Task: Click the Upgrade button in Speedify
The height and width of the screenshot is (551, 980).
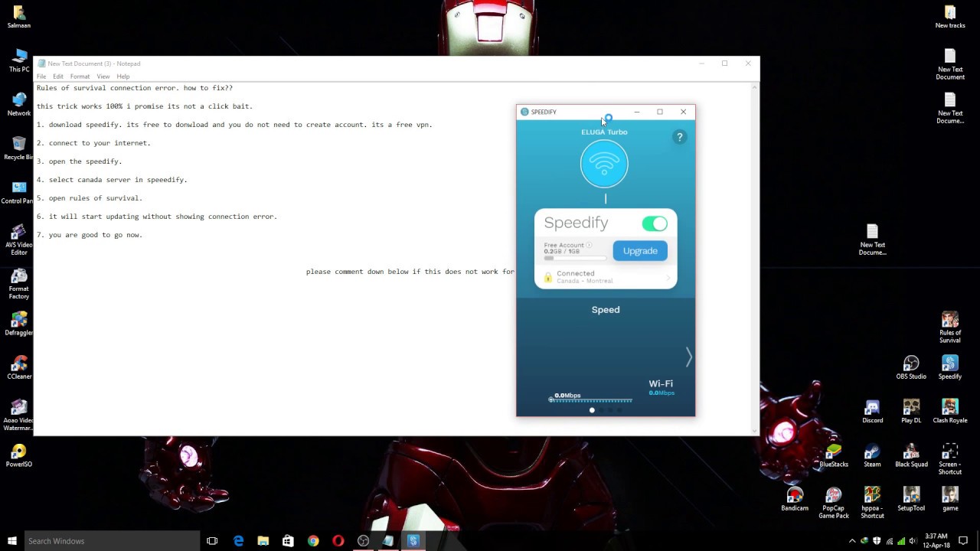Action: (x=640, y=251)
